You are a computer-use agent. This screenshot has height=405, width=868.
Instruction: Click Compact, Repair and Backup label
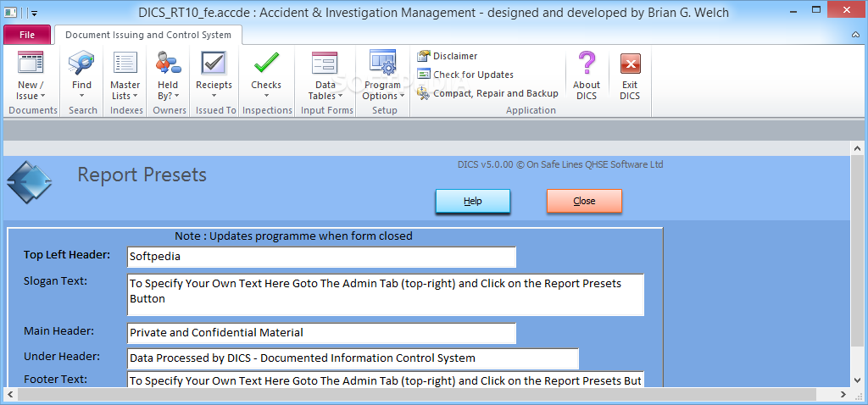(495, 93)
